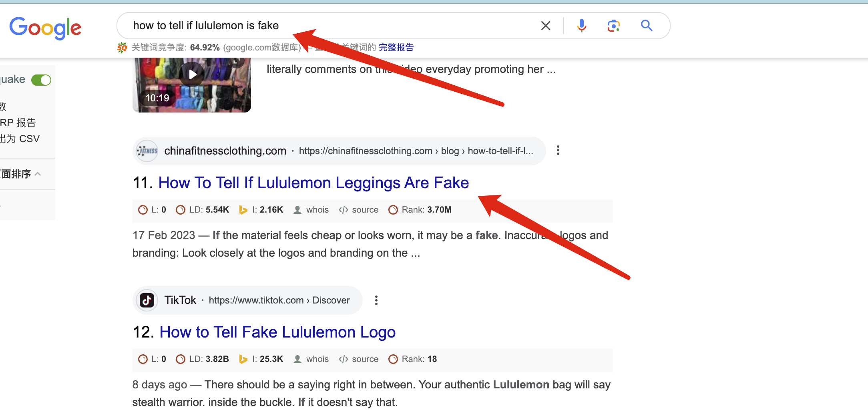868x418 pixels.
Task: View source for the TikTok result
Action: [x=358, y=359]
